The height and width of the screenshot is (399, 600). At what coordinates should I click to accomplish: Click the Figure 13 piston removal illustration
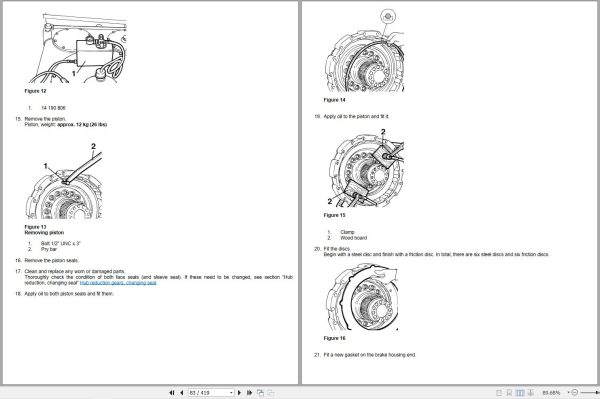click(64, 181)
